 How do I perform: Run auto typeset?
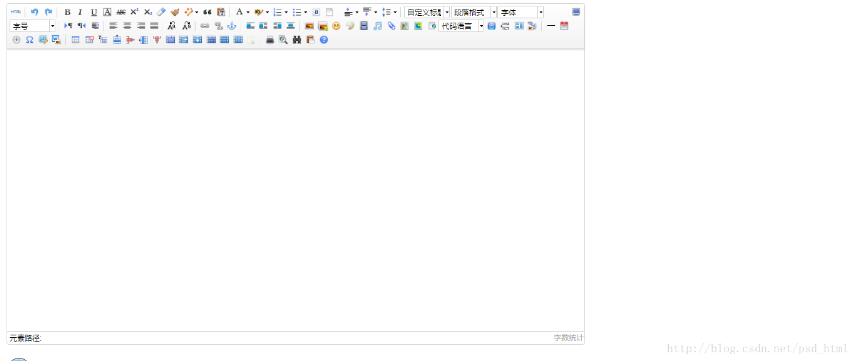tap(188, 12)
